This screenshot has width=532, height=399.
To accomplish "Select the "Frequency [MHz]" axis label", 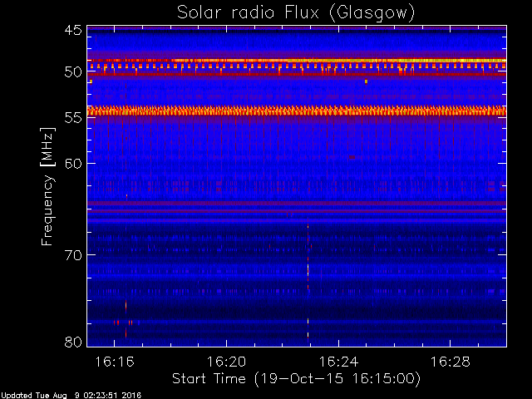I will tap(47, 186).
